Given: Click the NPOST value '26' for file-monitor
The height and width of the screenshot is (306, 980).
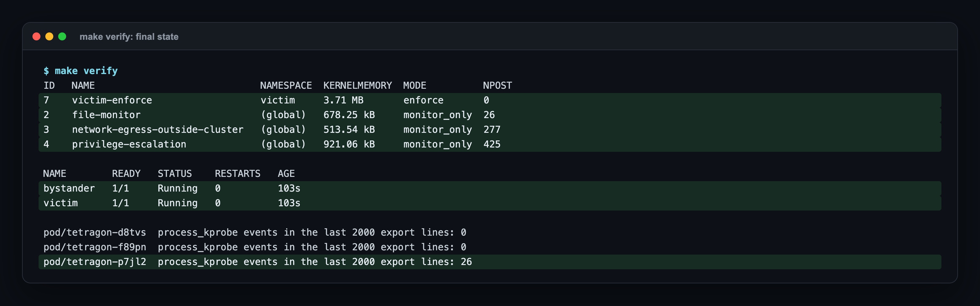Looking at the screenshot, I should pos(489,115).
